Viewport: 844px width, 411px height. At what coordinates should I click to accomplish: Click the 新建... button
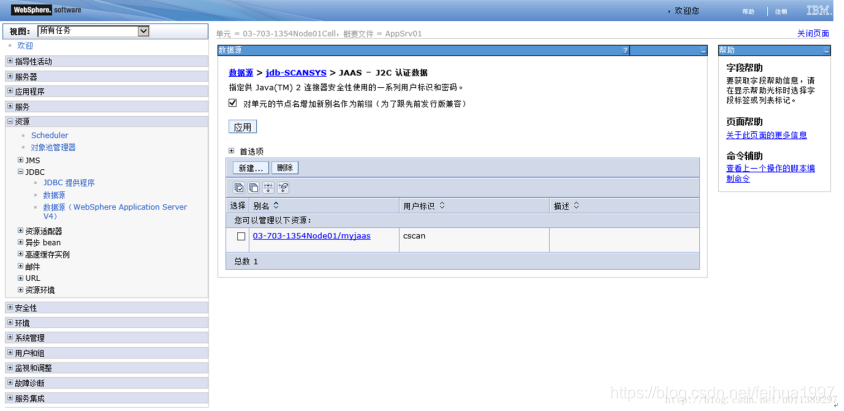250,168
